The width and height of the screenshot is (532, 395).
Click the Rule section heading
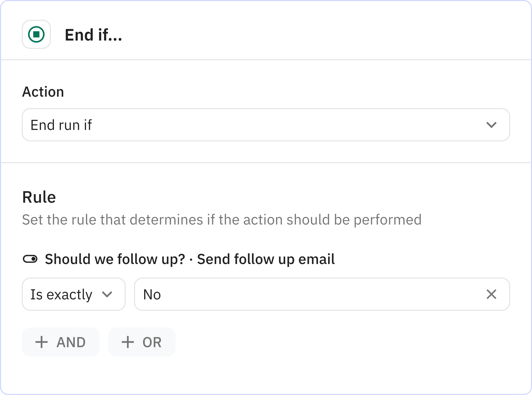(39, 197)
